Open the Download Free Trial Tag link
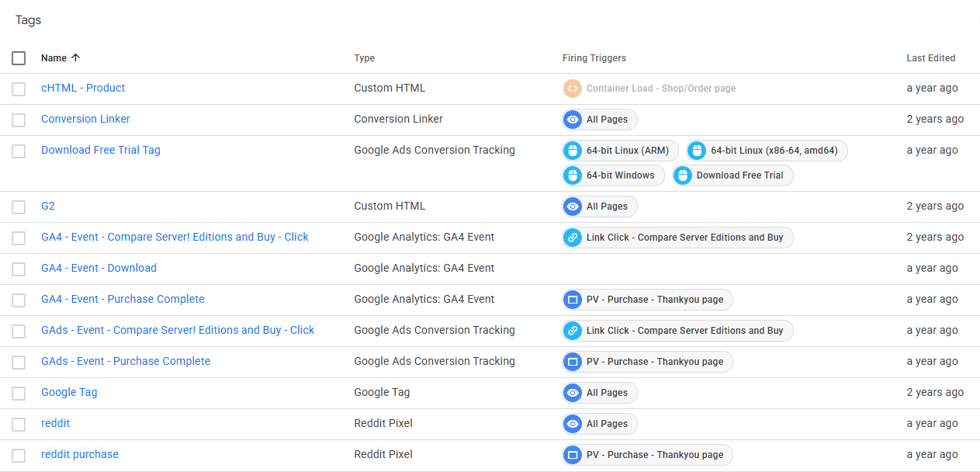980x472 pixels. (x=101, y=150)
